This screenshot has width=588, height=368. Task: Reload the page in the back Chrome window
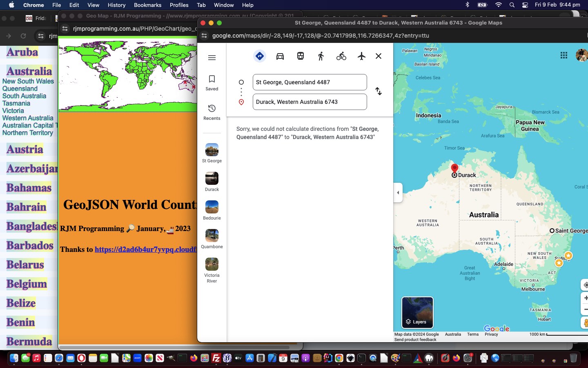tap(23, 36)
